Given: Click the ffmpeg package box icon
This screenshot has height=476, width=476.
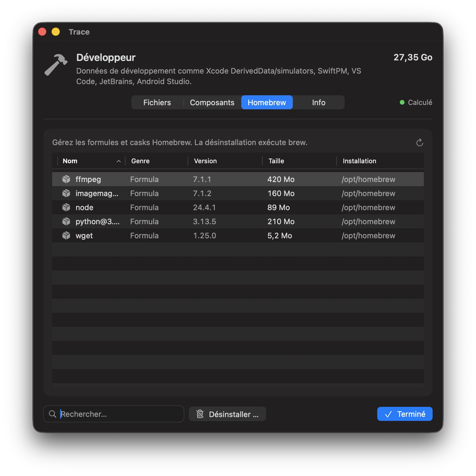Looking at the screenshot, I should pos(66,179).
